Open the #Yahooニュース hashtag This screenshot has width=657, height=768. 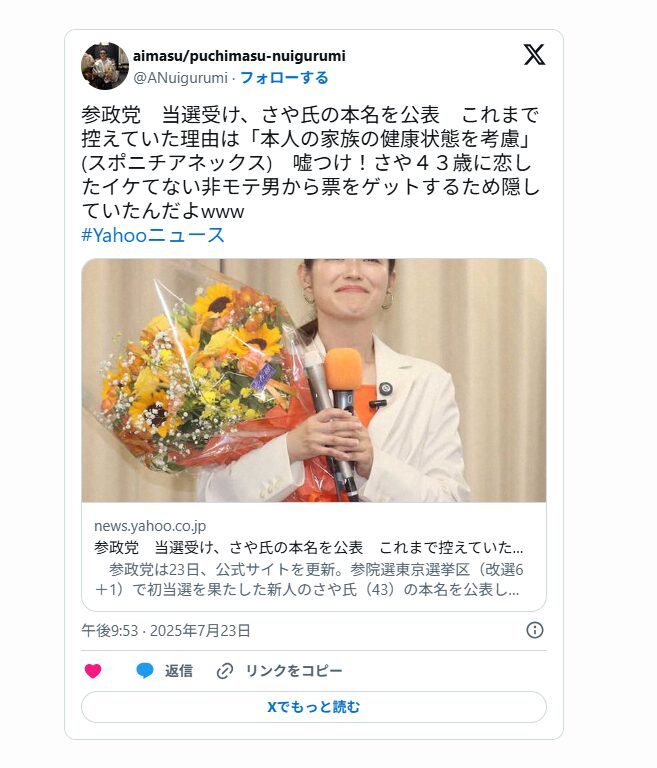(x=153, y=235)
